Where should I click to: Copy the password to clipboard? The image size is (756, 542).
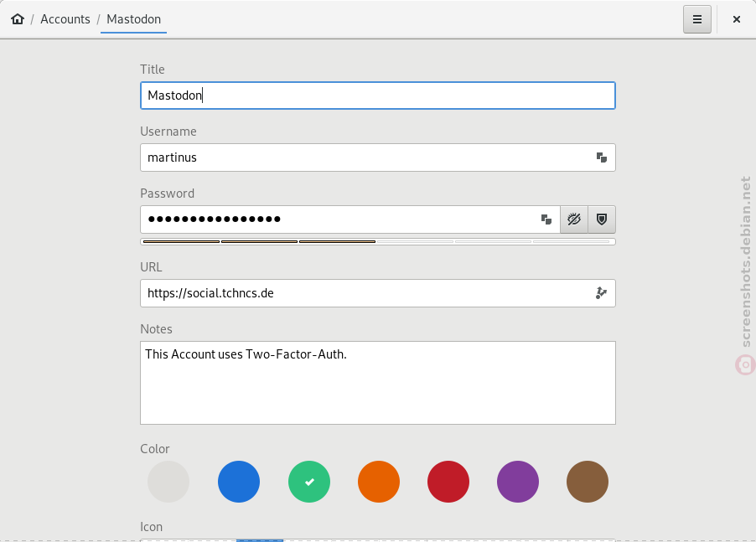(546, 219)
